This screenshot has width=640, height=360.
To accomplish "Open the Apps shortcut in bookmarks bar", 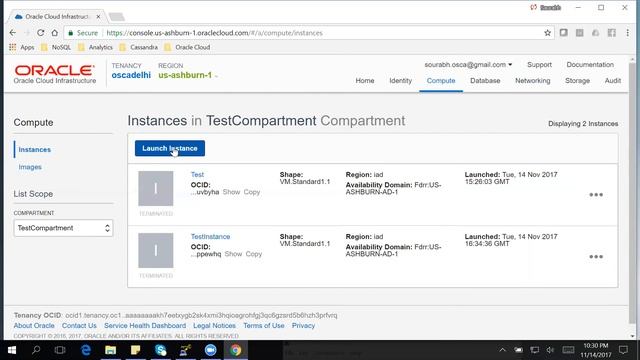I will (22, 47).
